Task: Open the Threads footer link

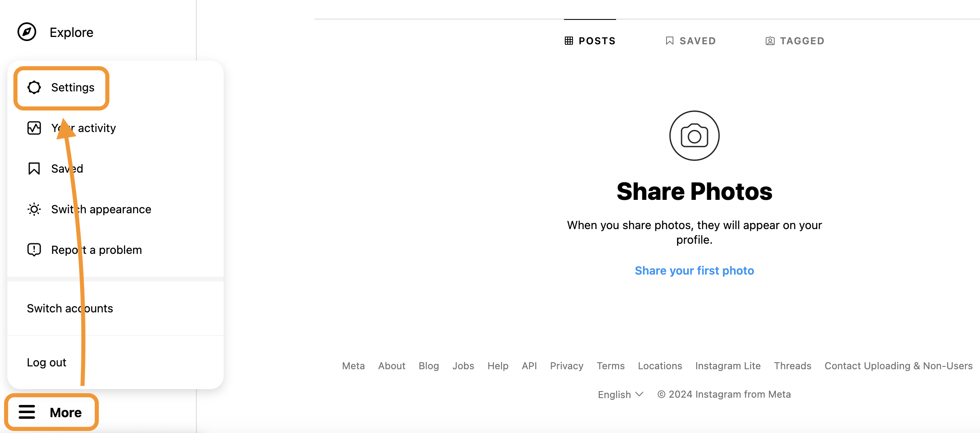Action: (793, 366)
